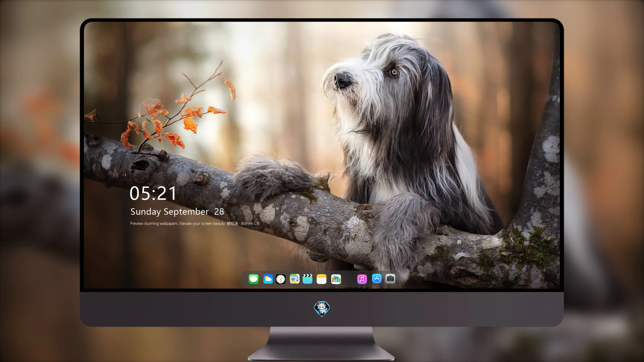Open the Maps app in the dock
Image resolution: width=644 pixels, height=362 pixels.
click(294, 279)
